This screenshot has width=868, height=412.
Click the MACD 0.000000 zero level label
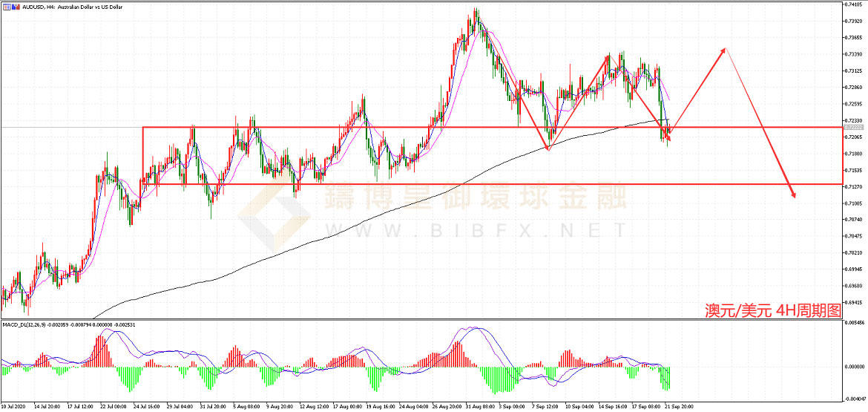click(853, 367)
